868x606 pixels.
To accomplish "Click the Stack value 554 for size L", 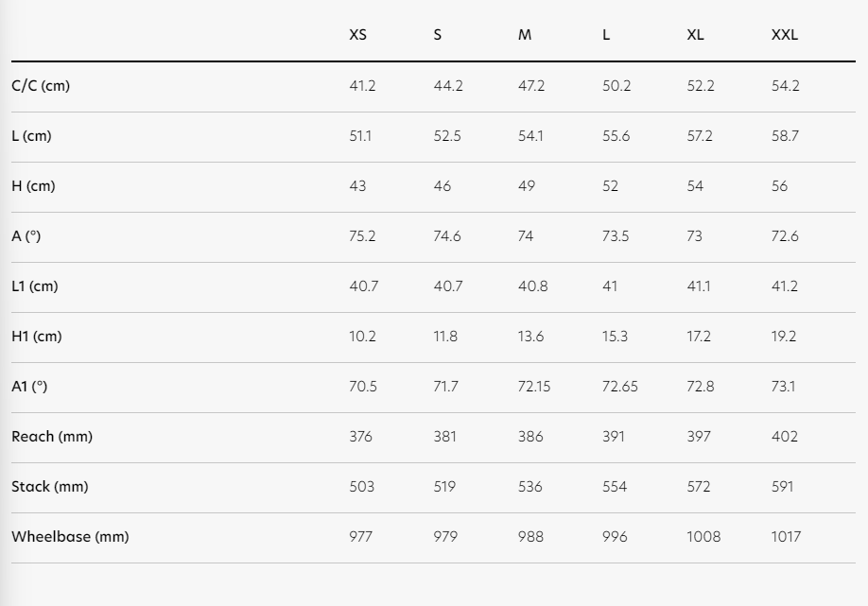I will [x=615, y=487].
